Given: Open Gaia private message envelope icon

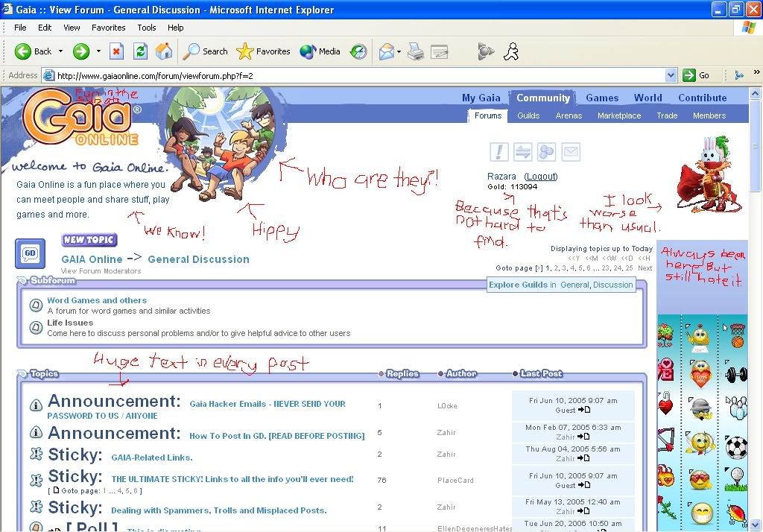Looking at the screenshot, I should (571, 152).
